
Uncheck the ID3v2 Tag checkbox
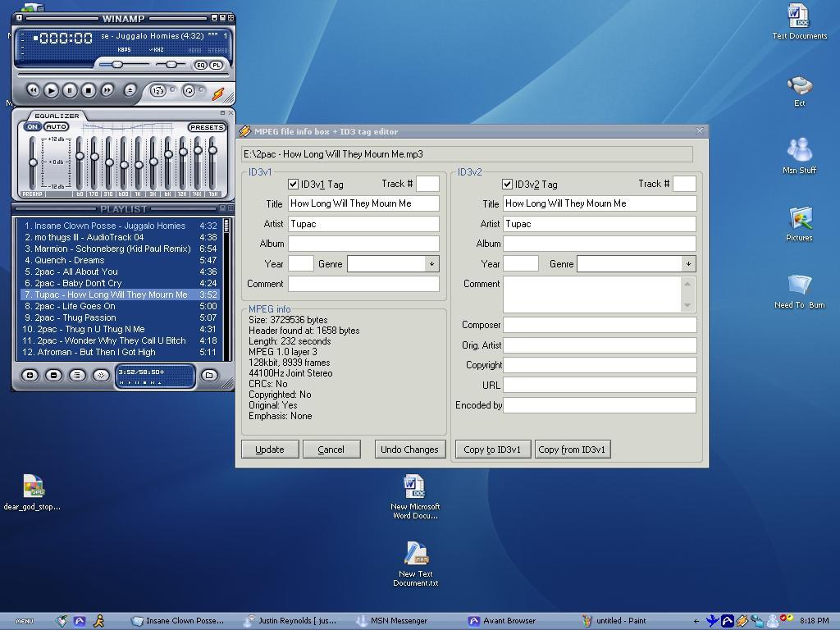click(508, 185)
